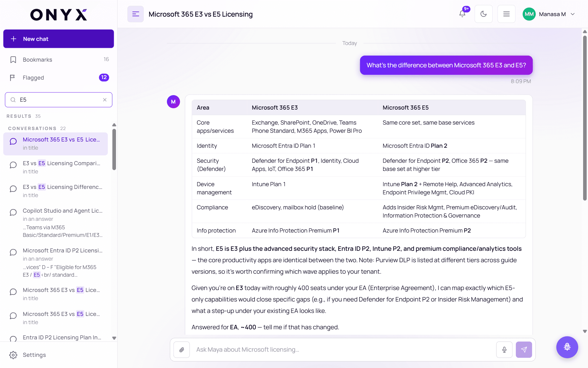The width and height of the screenshot is (588, 368).
Task: Click the Identity row label
Action: tap(207, 146)
